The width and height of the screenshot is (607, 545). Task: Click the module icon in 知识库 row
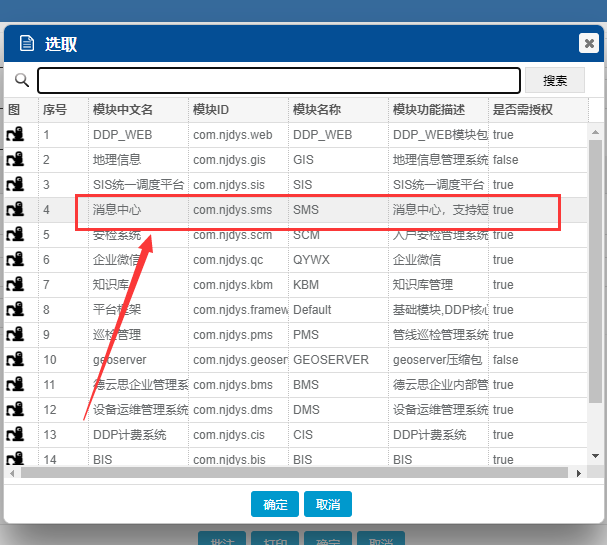coord(16,285)
